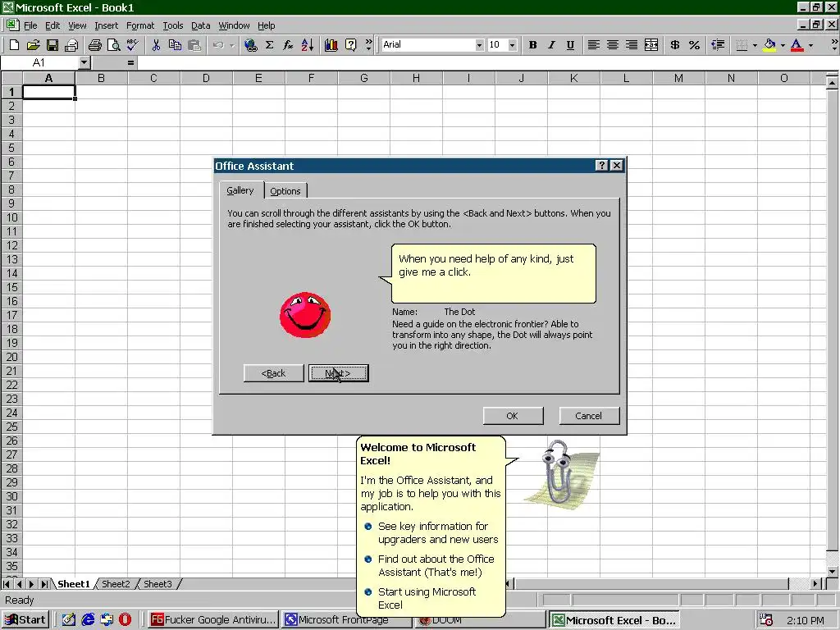
Task: Click the Paste clipboard icon
Action: point(194,45)
